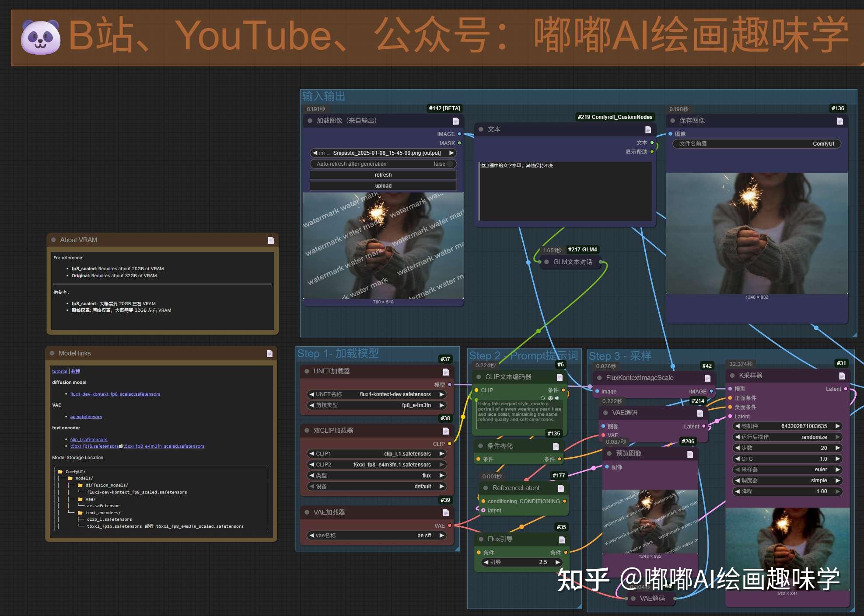Open the sampler dropdown showing euler
The height and width of the screenshot is (616, 864).
(x=822, y=469)
